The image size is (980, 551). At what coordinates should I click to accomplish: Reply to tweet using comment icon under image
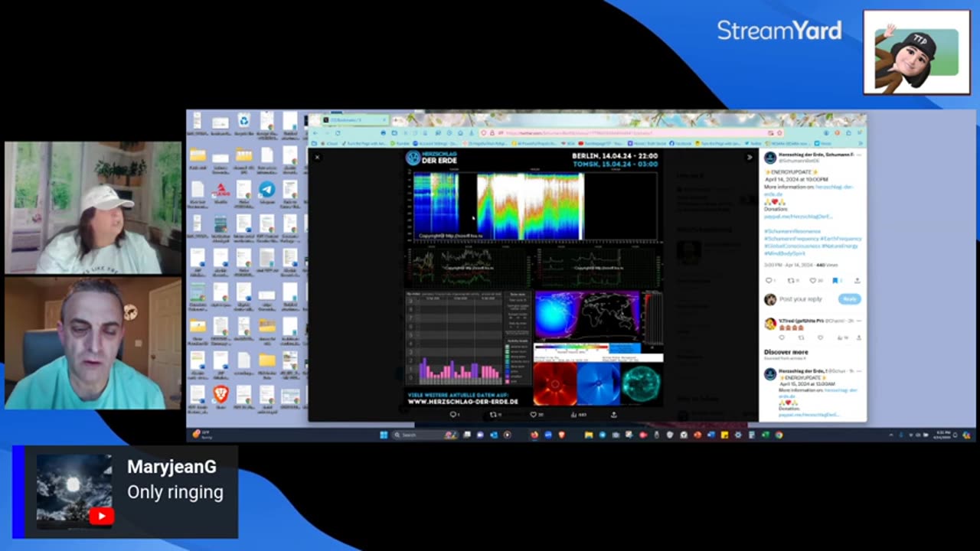(x=453, y=414)
